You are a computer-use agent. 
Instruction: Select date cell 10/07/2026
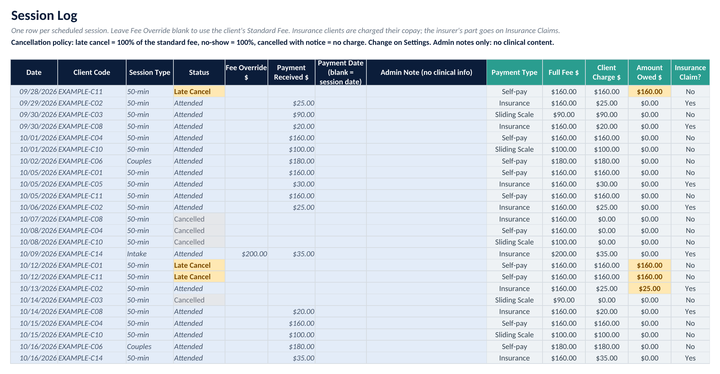(34, 219)
